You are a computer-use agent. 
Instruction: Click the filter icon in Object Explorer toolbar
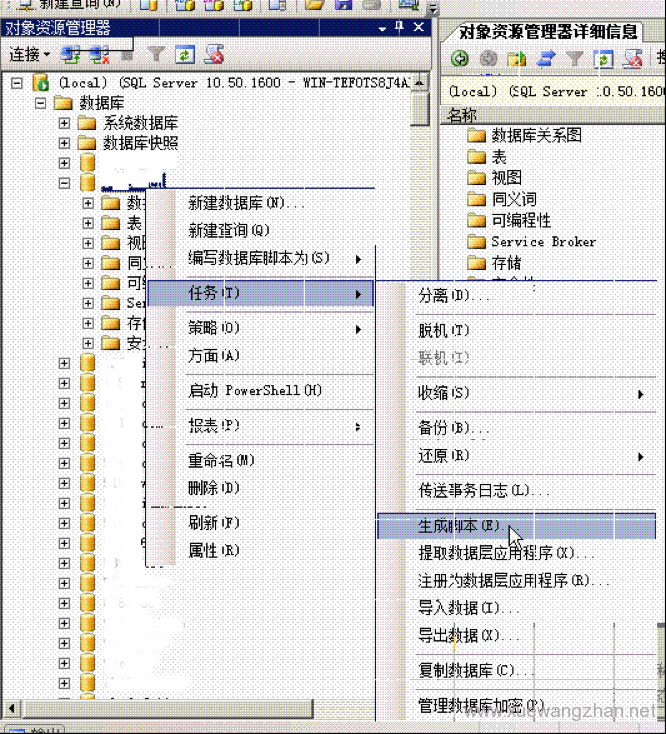pos(157,54)
